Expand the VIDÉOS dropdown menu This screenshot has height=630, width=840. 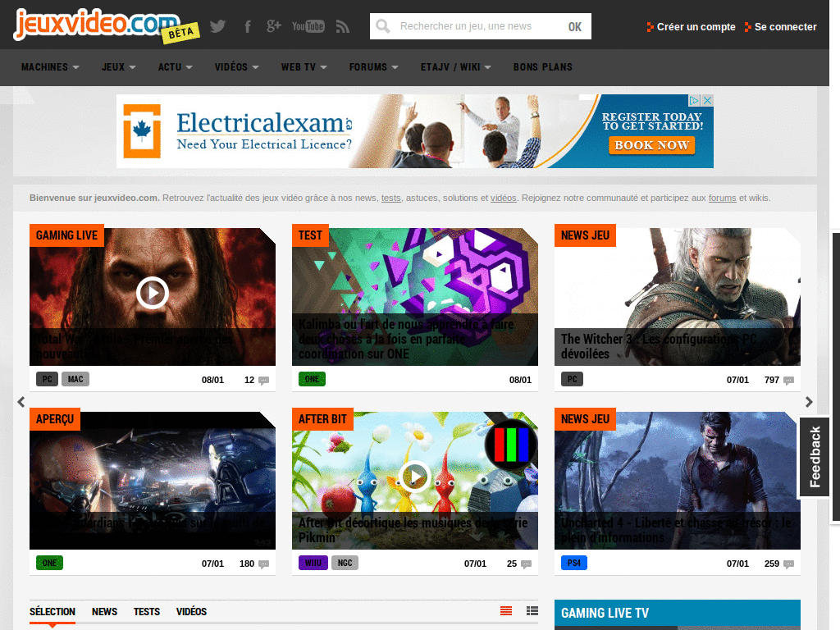(x=237, y=67)
